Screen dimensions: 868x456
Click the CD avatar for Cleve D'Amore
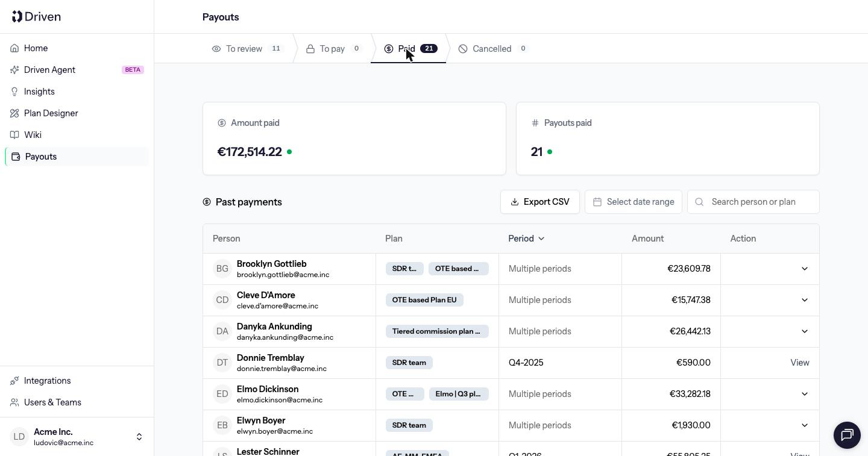222,300
